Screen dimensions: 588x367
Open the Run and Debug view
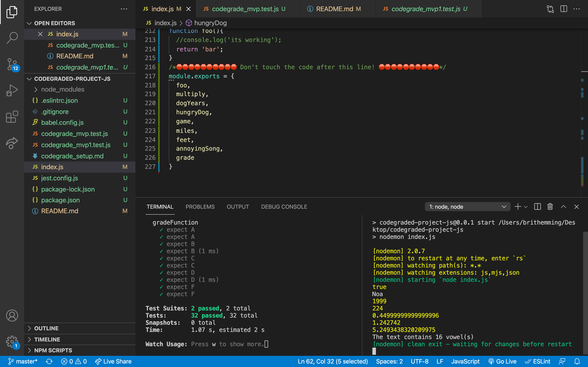click(x=12, y=91)
